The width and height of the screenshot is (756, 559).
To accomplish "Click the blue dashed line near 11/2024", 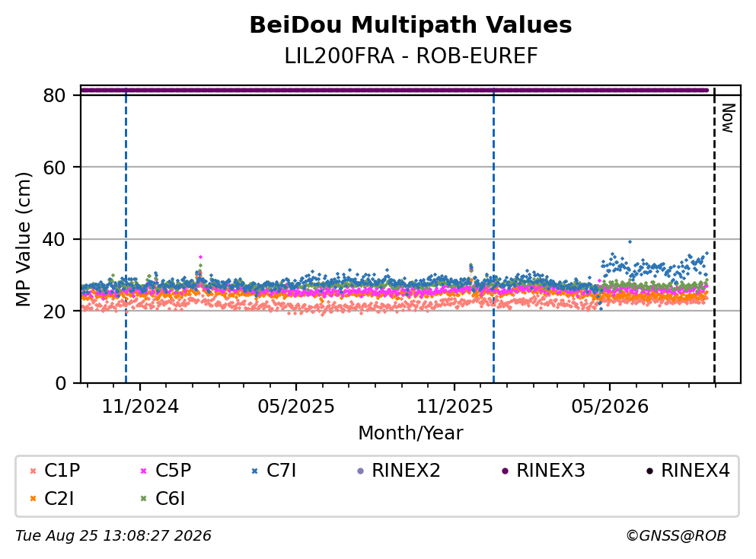I will pyautogui.click(x=126, y=236).
